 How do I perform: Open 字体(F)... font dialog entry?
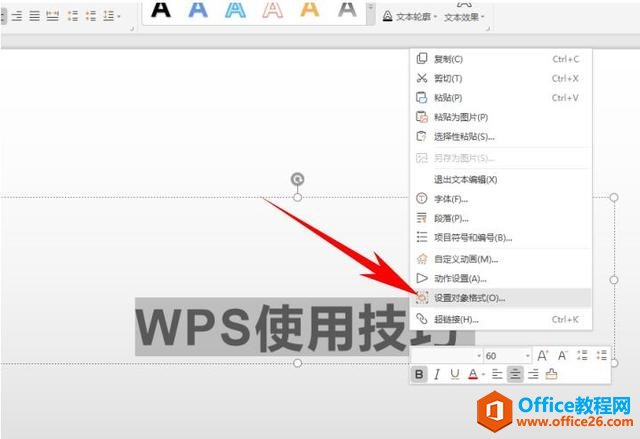coord(501,199)
